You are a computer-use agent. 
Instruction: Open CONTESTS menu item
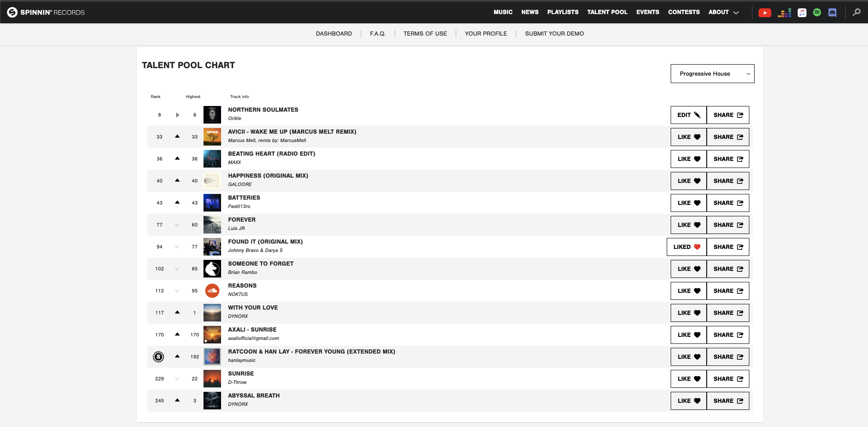(x=683, y=12)
